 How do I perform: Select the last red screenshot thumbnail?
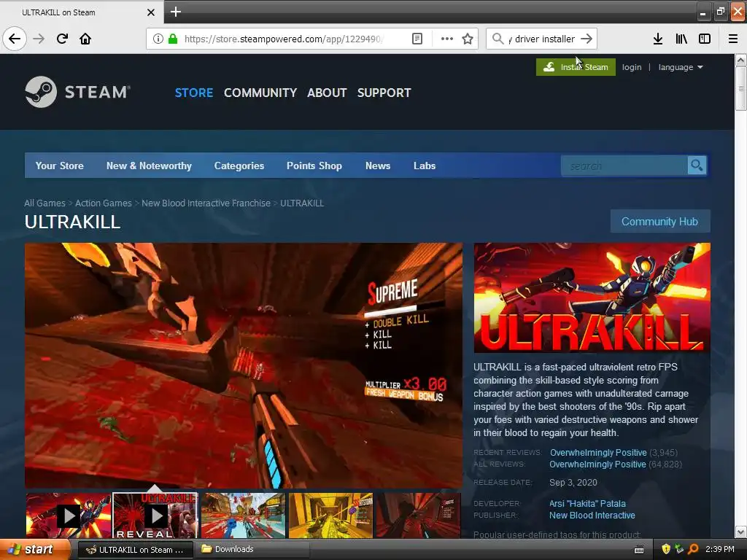click(418, 516)
